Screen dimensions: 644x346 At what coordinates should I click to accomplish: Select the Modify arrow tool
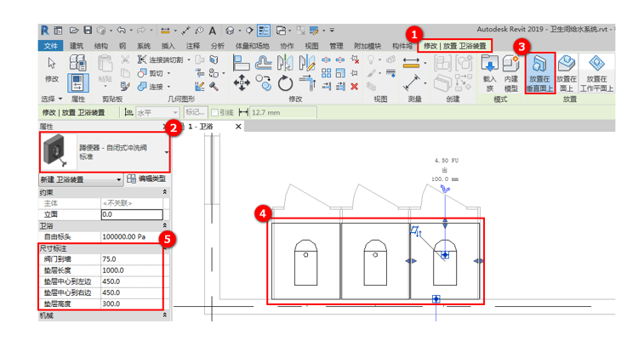[x=52, y=69]
